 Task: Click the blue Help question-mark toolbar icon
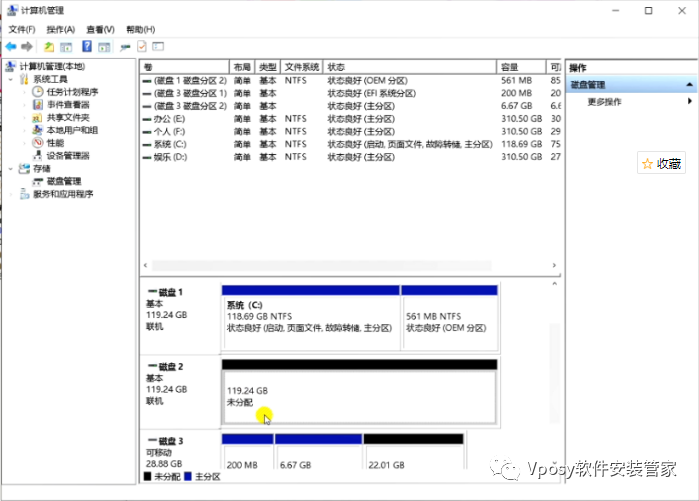pos(88,47)
